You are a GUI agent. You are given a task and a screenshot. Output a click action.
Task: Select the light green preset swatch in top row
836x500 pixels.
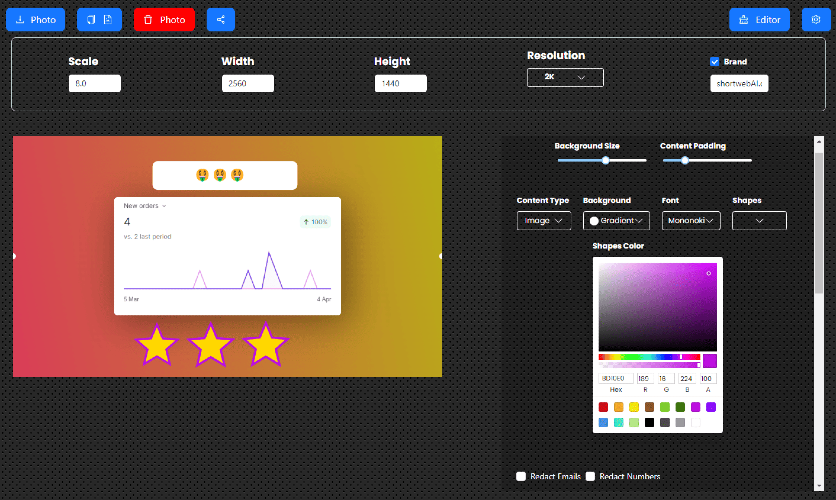coord(665,407)
